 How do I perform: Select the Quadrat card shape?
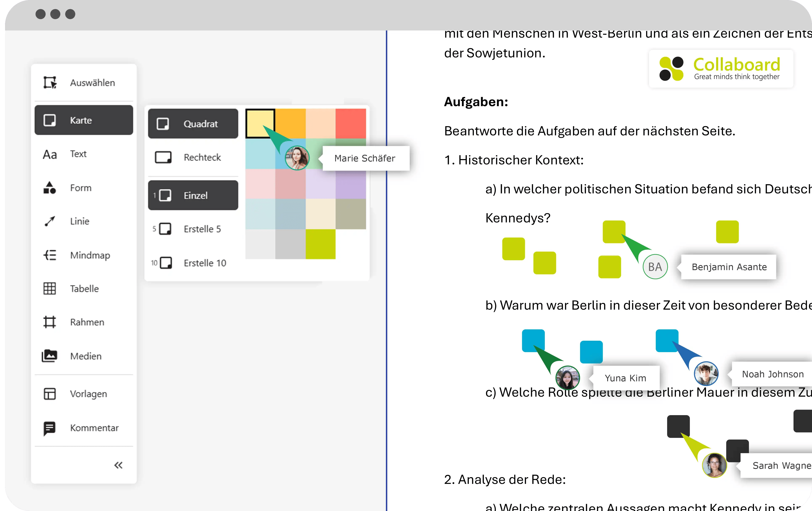click(193, 124)
